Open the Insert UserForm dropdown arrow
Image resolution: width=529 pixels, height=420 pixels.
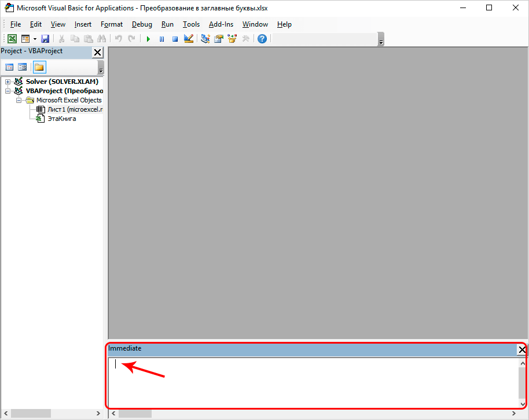click(x=35, y=39)
